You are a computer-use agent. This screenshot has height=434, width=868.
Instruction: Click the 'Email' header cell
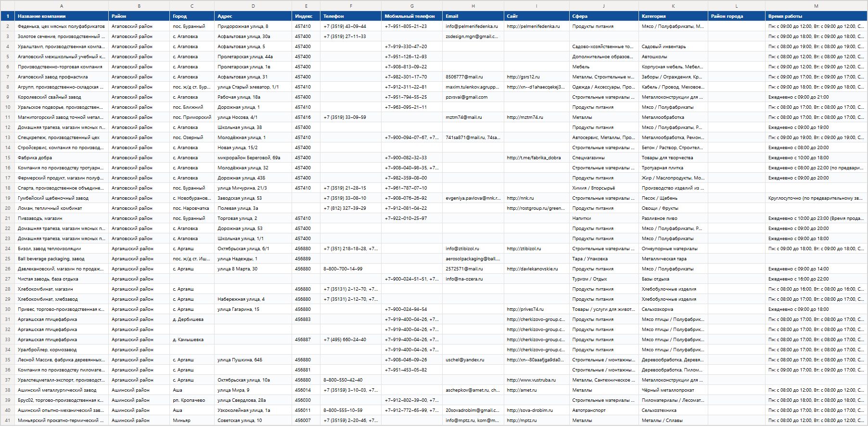pyautogui.click(x=473, y=16)
